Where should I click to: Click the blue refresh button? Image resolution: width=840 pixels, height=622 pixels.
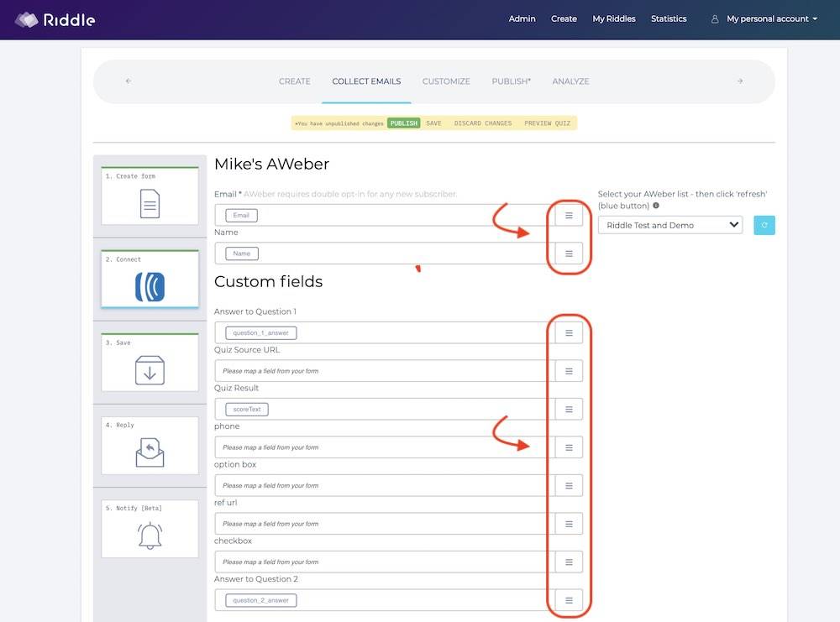coord(764,225)
